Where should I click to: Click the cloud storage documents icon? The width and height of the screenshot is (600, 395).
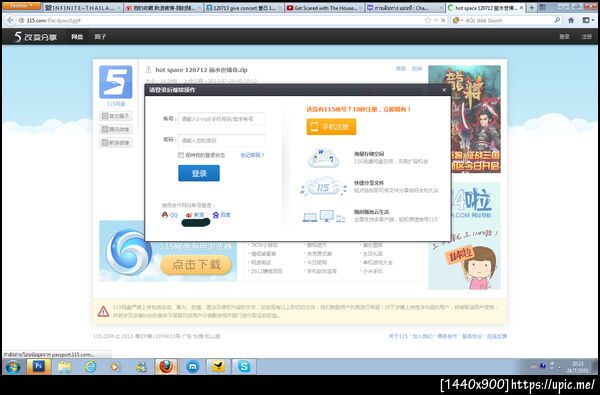tap(323, 158)
